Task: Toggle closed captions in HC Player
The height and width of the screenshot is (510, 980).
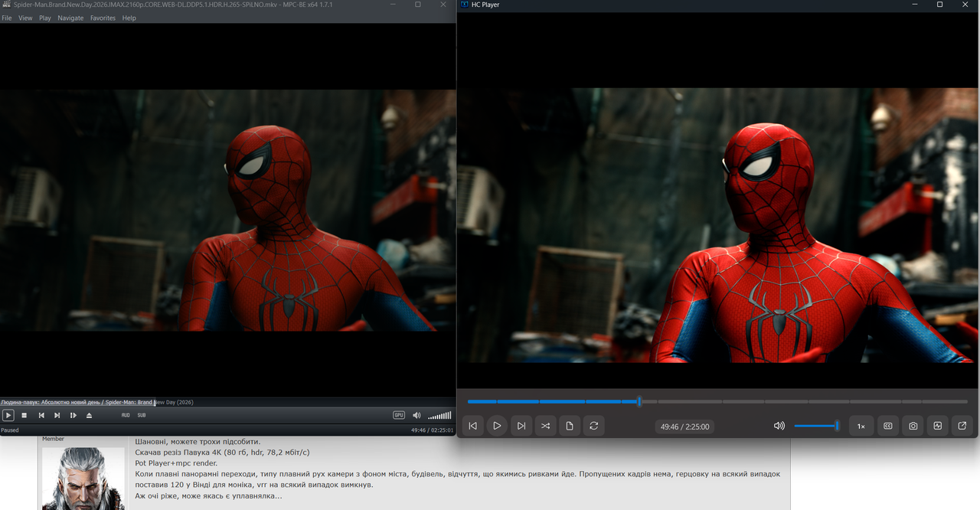Action: [888, 426]
